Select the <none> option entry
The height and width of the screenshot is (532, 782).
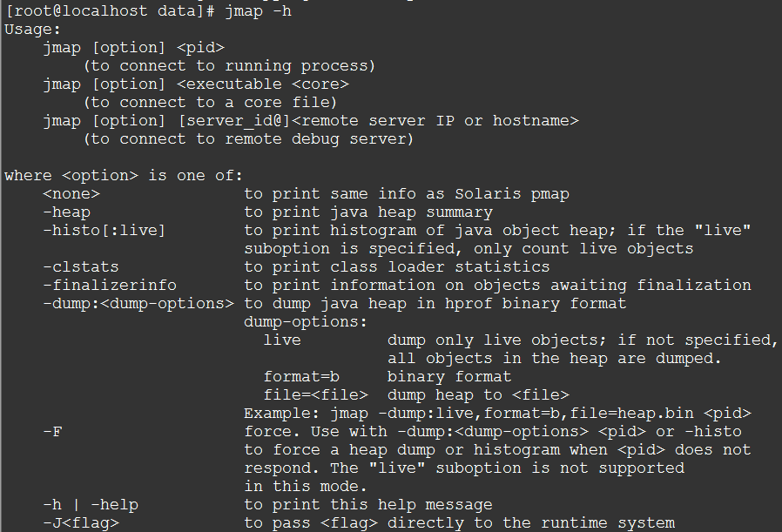71,193
